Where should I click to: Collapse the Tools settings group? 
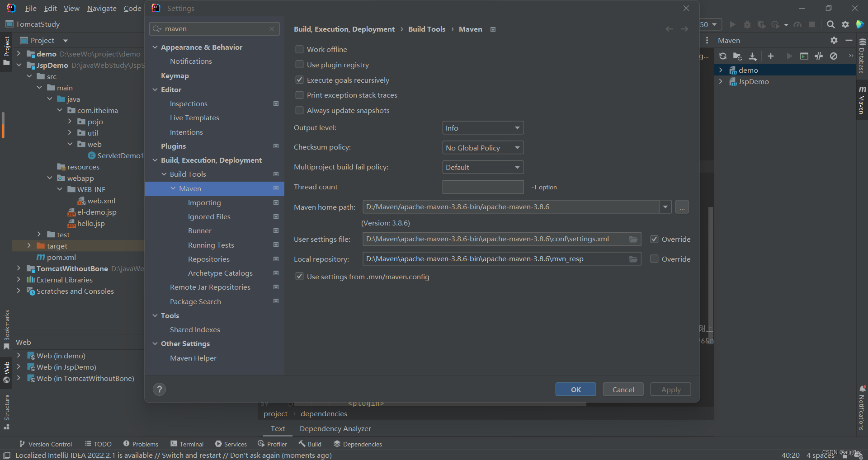coord(155,315)
